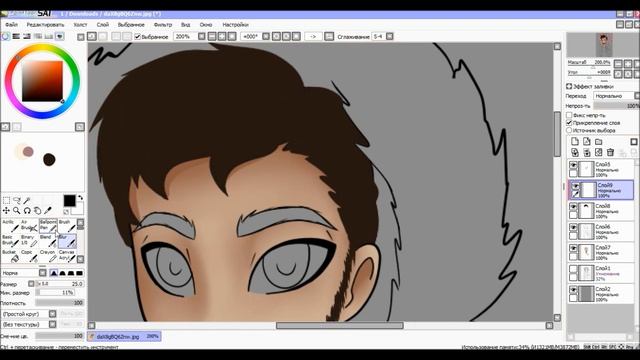The height and width of the screenshot is (360, 640).
Task: Select the rectangular selection tool
Action: [x=7, y=200]
